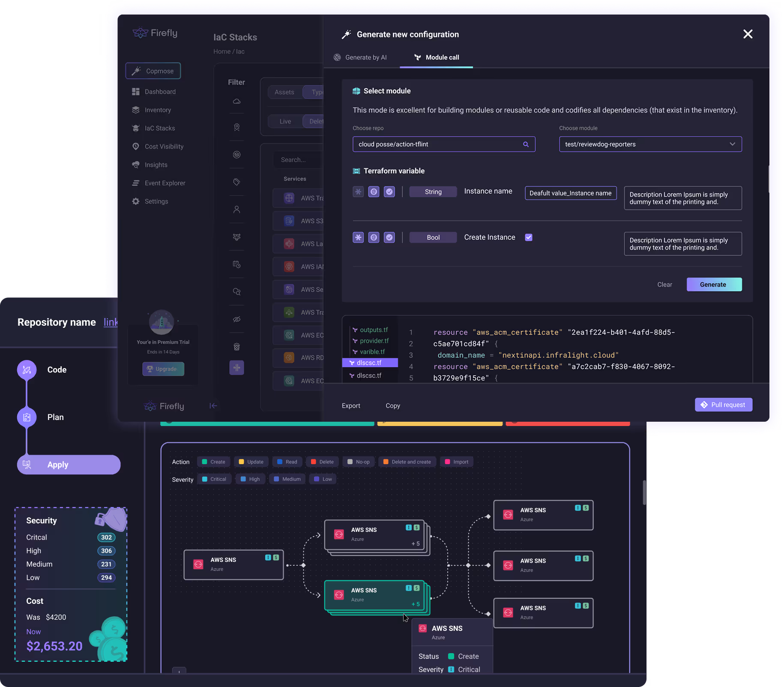Click Copy below the code editor
The height and width of the screenshot is (687, 784).
point(393,406)
